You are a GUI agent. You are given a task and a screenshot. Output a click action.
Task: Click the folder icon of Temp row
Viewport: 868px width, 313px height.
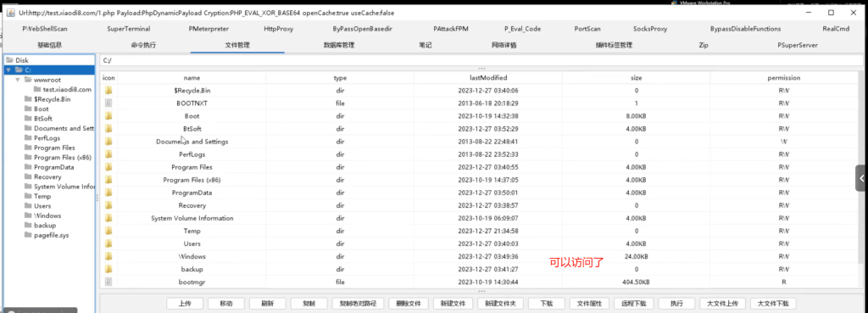108,231
